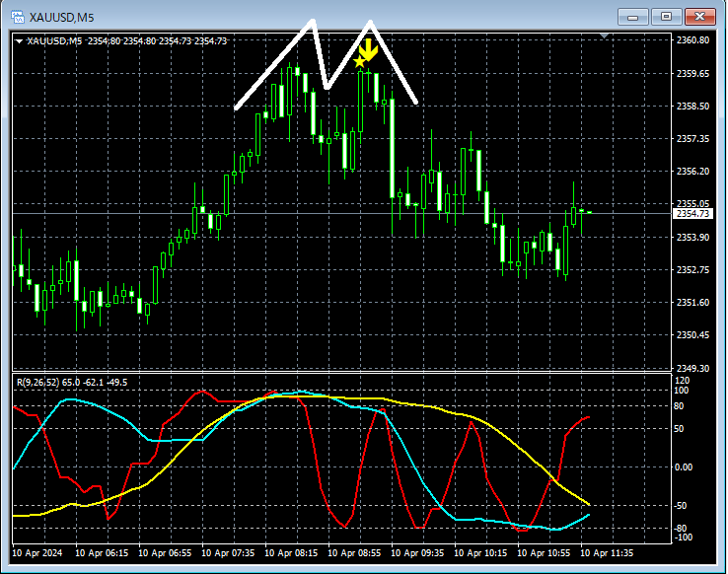Click the 10 Apr 09:35 time label
Viewport: 728px width, 574px height.
(x=417, y=553)
